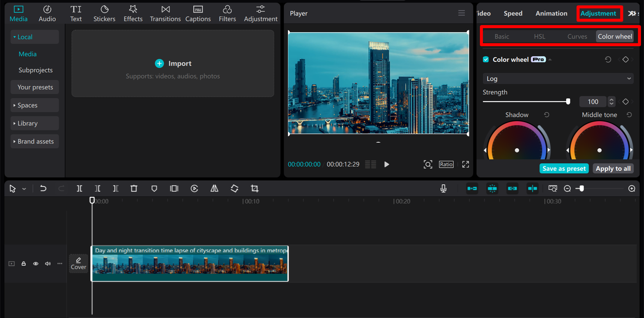Open the Filters panel
644x318 pixels.
pyautogui.click(x=227, y=14)
